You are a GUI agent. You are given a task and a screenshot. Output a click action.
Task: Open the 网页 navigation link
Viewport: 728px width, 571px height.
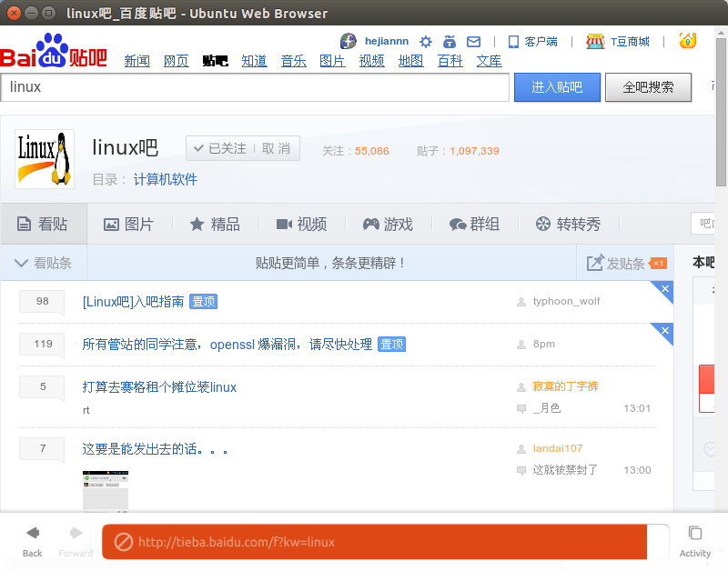[x=176, y=61]
